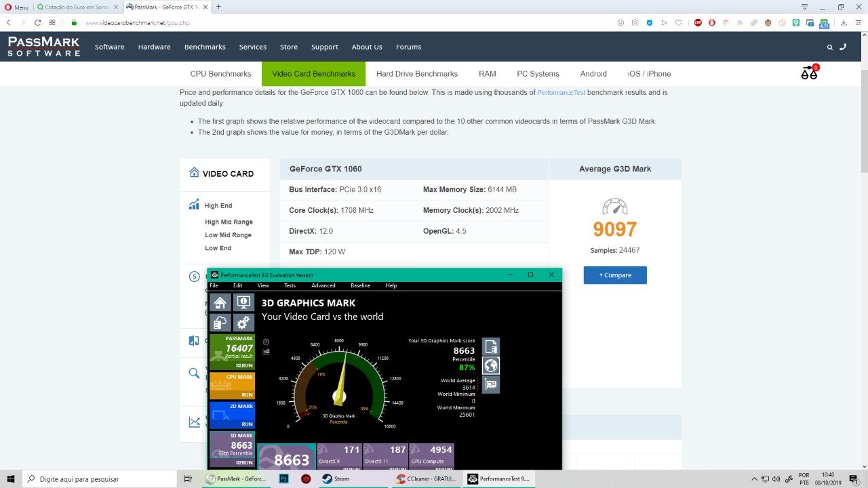The height and width of the screenshot is (488, 868).
Task: Open Opera downloads arrow icon
Action: point(844,22)
